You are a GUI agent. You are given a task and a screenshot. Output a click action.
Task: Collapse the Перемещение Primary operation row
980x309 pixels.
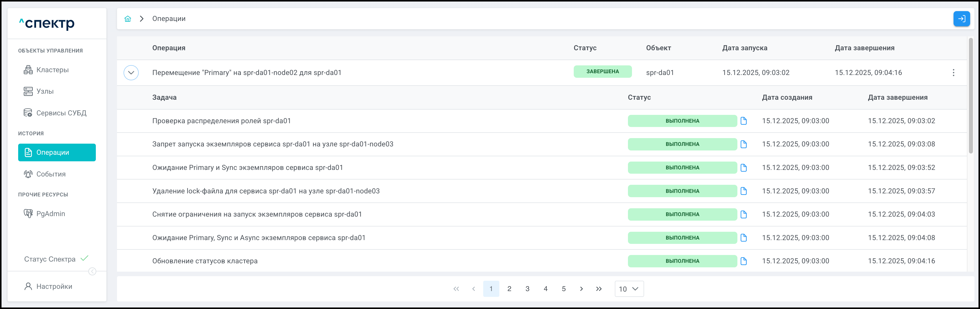(x=131, y=73)
